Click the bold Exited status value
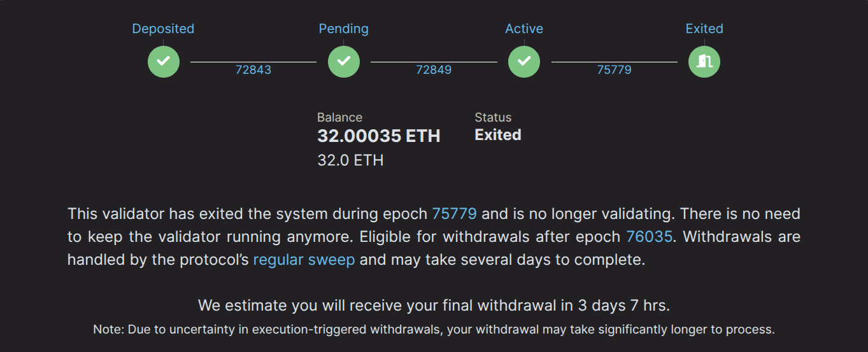 (x=498, y=135)
